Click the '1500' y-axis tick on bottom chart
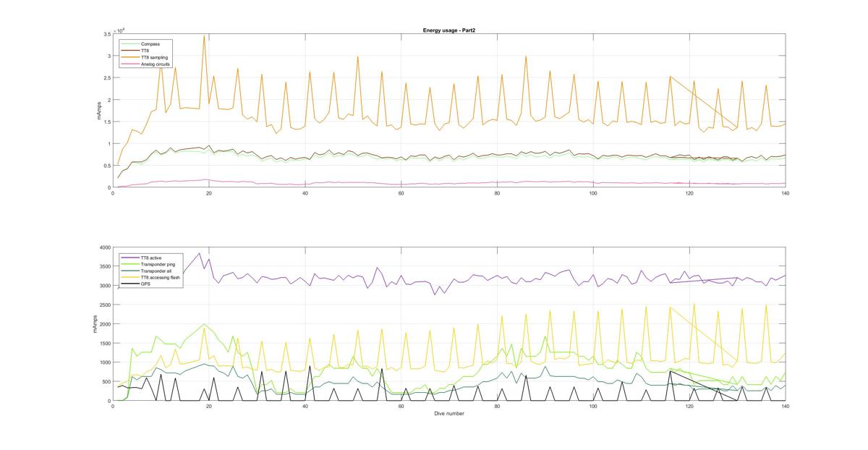Image resolution: width=868 pixels, height=450 pixels. point(104,344)
